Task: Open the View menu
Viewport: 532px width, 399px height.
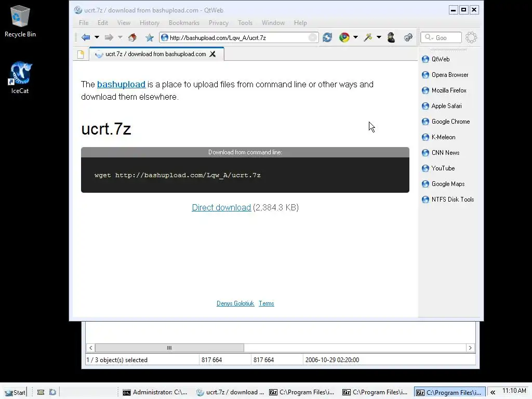Action: pos(124,23)
